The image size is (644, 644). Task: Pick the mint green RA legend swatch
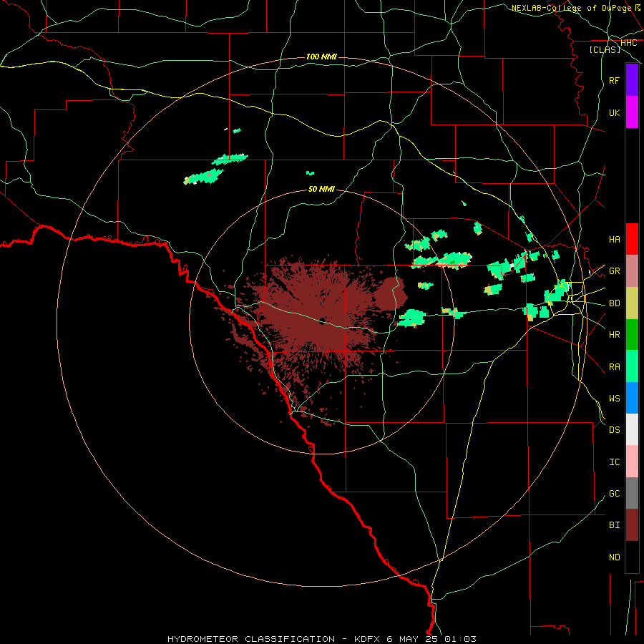point(632,366)
